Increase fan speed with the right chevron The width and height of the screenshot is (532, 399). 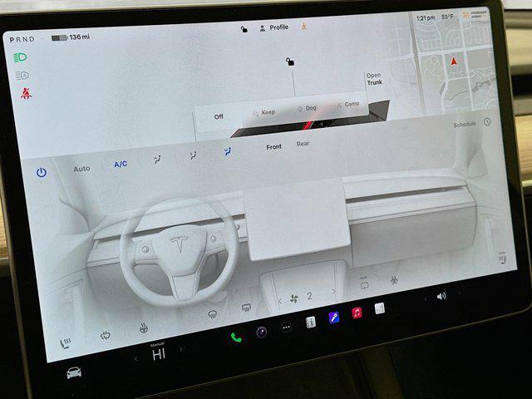pos(334,291)
